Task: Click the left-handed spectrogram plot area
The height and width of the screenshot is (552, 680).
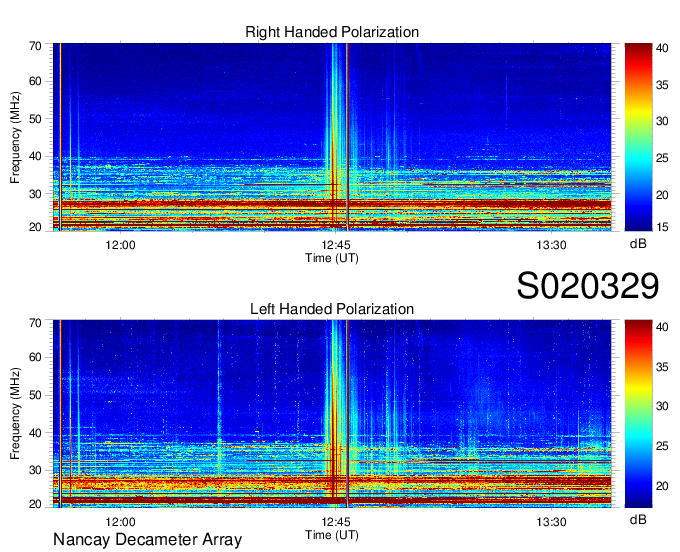Action: click(332, 414)
